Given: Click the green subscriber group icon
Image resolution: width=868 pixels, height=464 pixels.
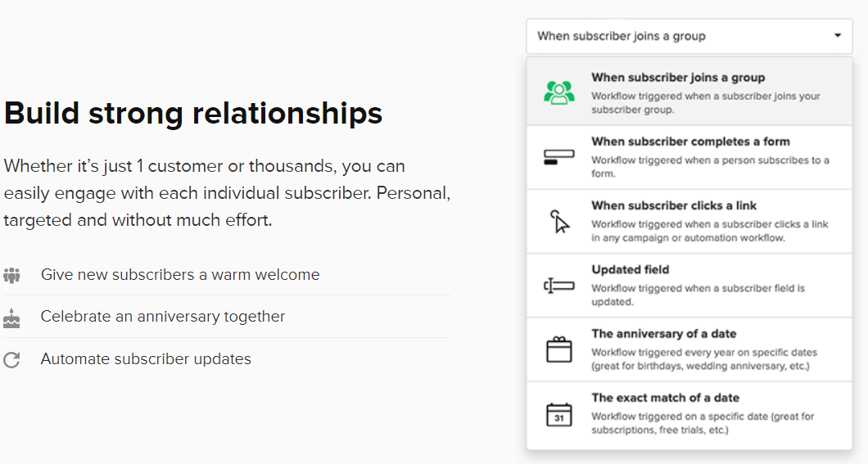Looking at the screenshot, I should click(x=559, y=93).
